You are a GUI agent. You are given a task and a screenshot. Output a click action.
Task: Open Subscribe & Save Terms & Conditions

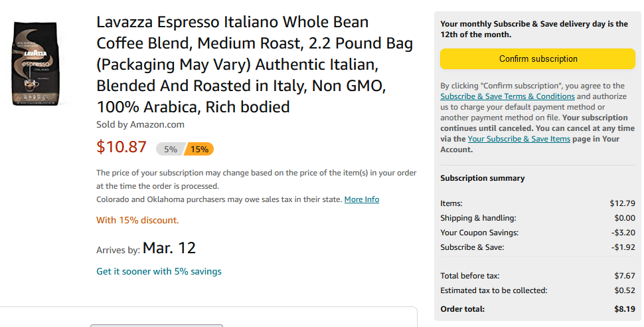(507, 96)
